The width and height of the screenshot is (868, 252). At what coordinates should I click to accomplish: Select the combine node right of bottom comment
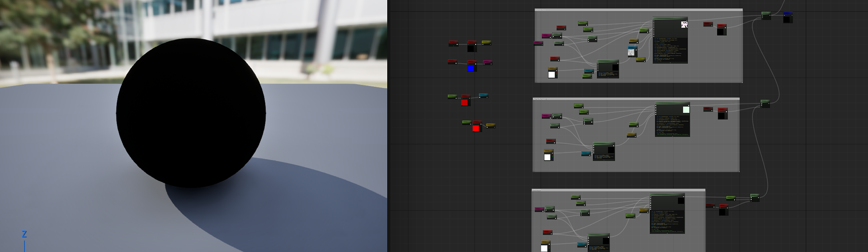point(755,198)
